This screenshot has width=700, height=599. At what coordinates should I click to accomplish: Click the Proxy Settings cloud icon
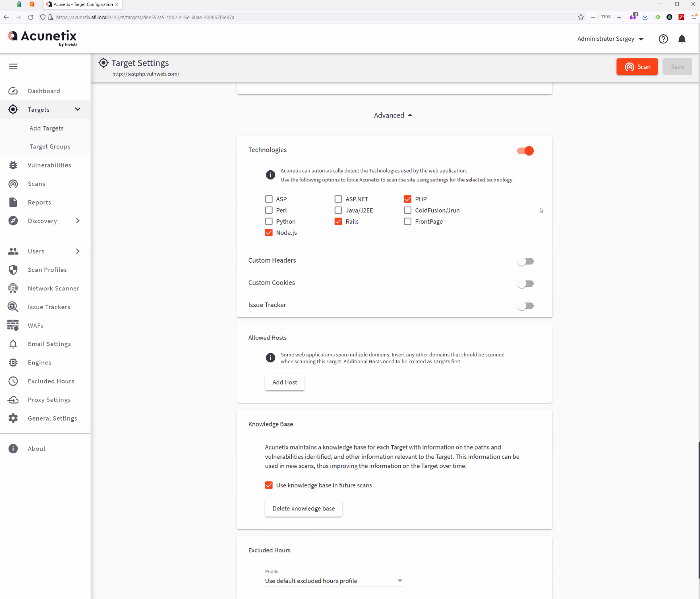click(x=13, y=399)
